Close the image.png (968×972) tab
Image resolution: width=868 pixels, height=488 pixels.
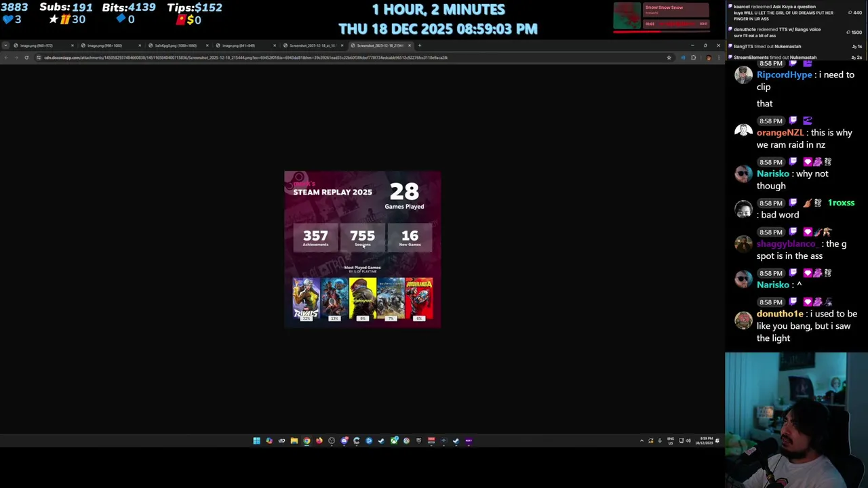point(72,45)
